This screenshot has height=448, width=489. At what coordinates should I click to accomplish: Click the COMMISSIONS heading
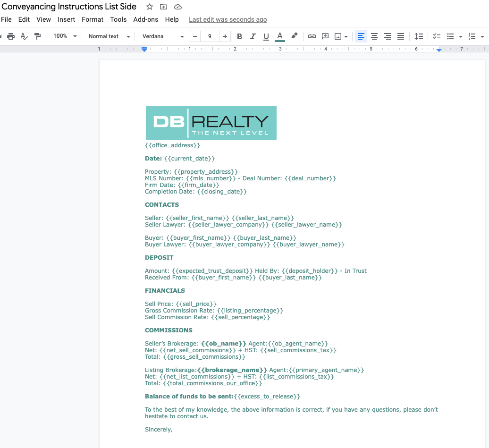click(169, 330)
